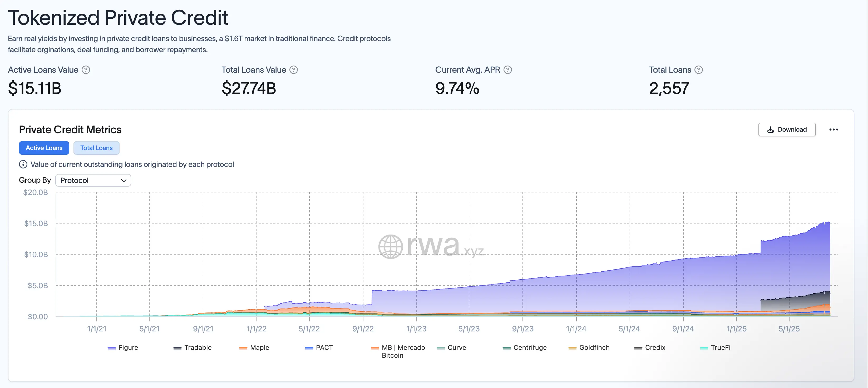This screenshot has height=388, width=868.
Task: Select the Active Loans tab
Action: tap(44, 148)
